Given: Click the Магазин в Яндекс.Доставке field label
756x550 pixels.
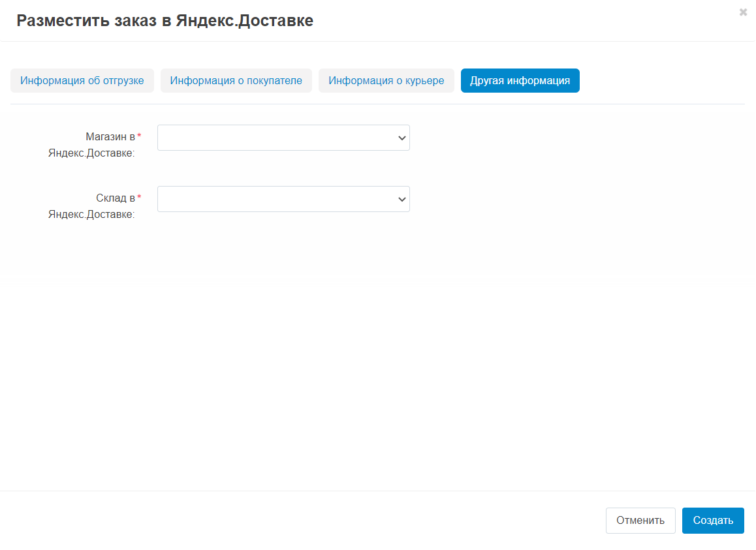Looking at the screenshot, I should (91, 145).
